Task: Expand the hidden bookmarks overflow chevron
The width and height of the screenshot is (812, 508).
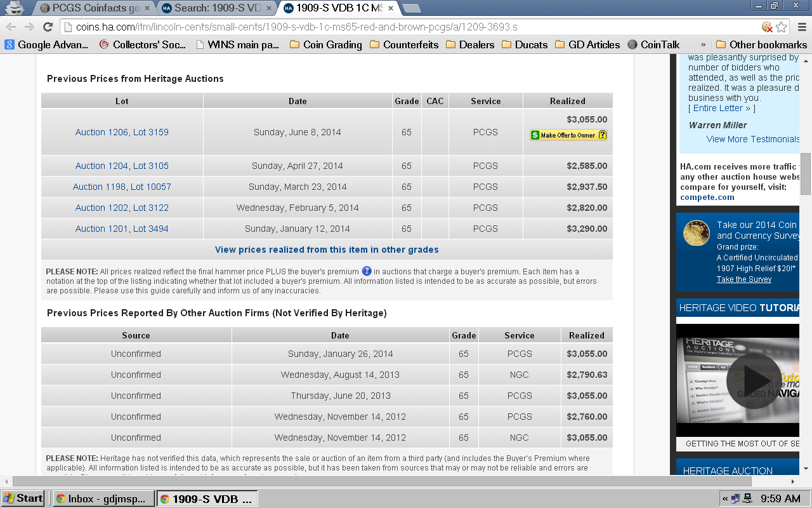Action: point(703,45)
